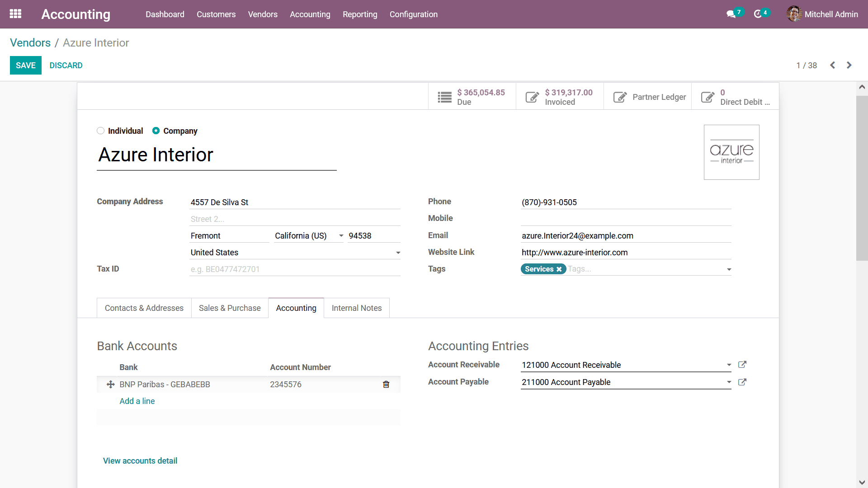The width and height of the screenshot is (868, 488).
Task: Open the activities clock icon with 4 badge
Action: [758, 14]
